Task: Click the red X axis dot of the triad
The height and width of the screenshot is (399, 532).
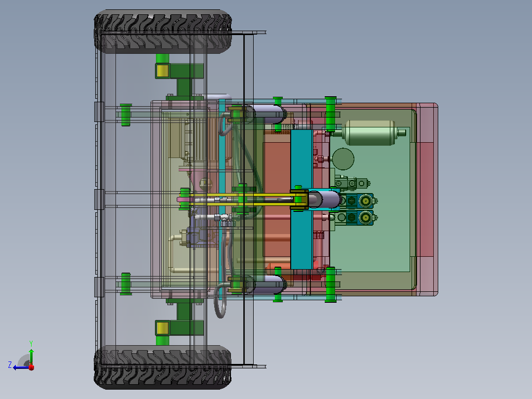Action: coord(32,367)
